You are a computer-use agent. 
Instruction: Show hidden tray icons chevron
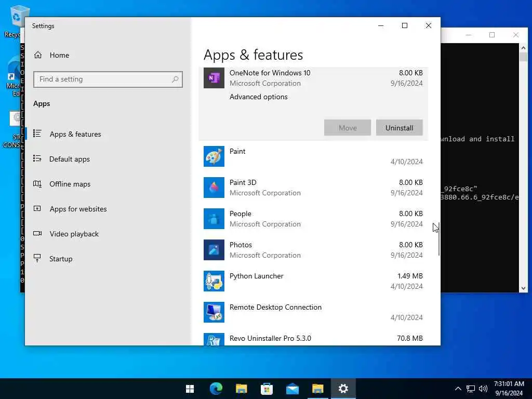(458, 389)
